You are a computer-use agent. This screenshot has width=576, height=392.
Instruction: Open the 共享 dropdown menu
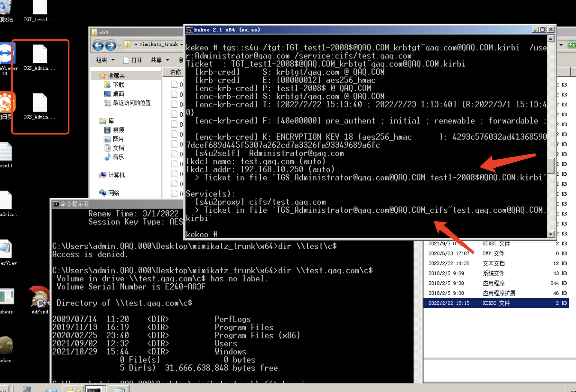pyautogui.click(x=160, y=60)
